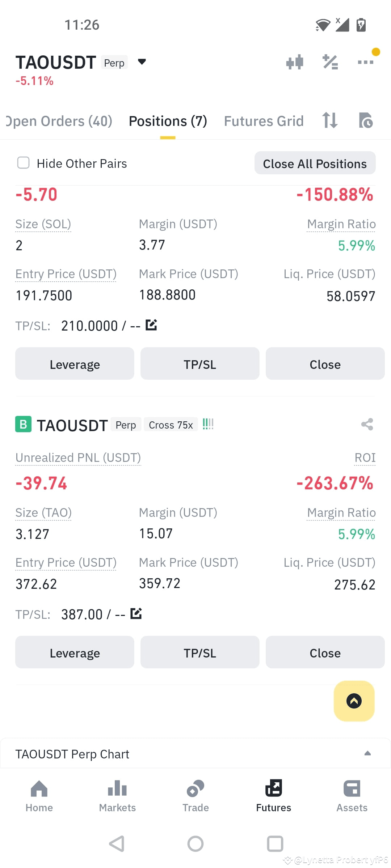Edit the 210.0000 TP/SL value
This screenshot has width=391, height=868.
151,325
